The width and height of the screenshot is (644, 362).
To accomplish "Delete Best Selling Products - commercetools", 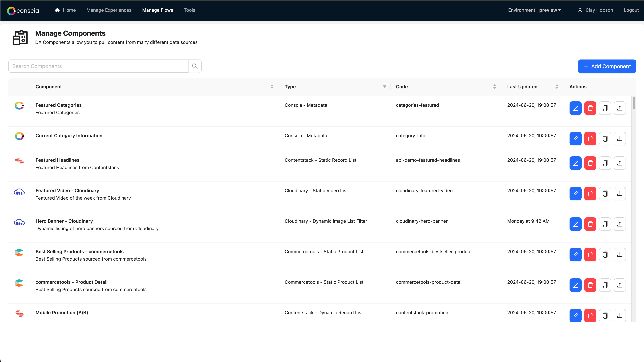I will click(590, 255).
